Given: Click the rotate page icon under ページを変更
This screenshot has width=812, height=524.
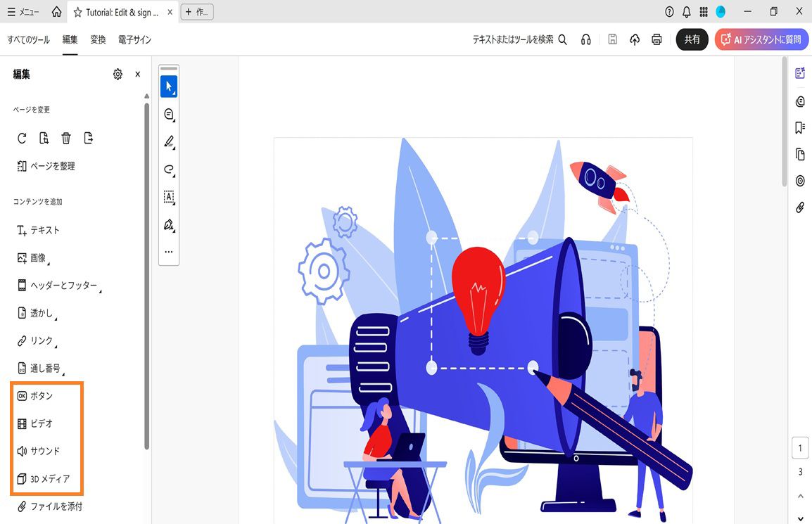Looking at the screenshot, I should [21, 138].
